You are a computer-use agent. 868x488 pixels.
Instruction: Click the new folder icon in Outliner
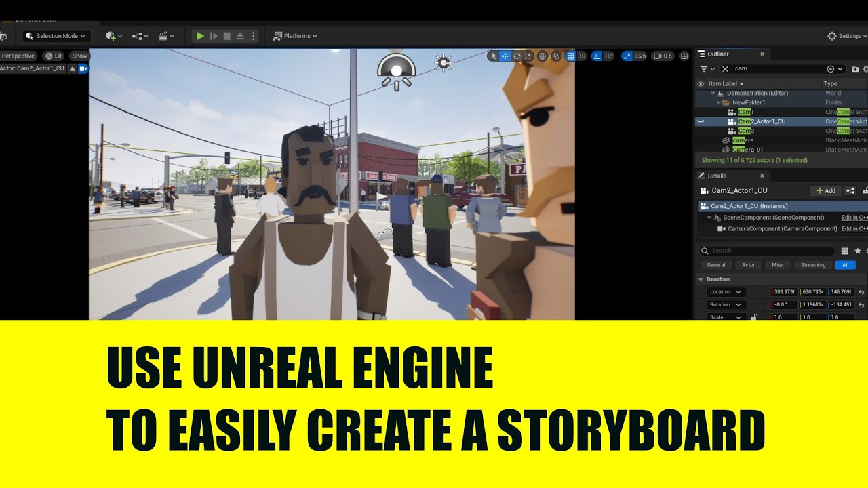(854, 68)
